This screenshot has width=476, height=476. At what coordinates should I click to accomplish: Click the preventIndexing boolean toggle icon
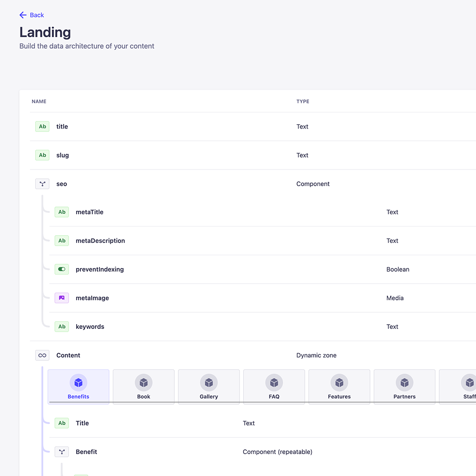click(x=61, y=269)
